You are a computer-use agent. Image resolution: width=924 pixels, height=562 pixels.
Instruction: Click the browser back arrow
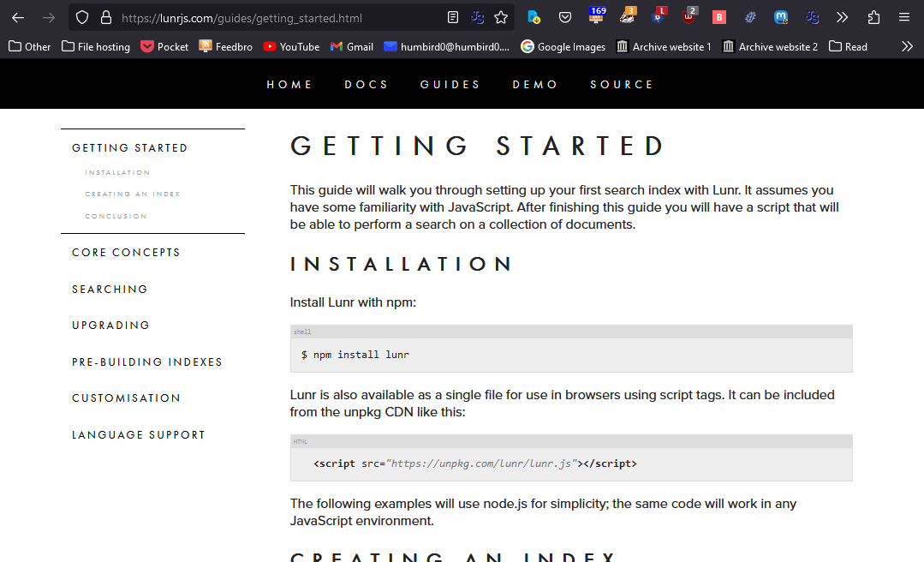pos(18,17)
